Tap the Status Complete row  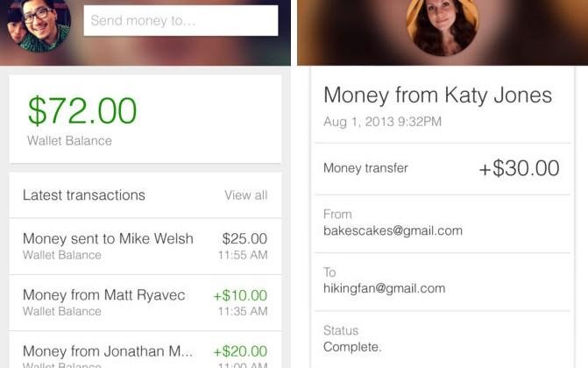point(443,339)
